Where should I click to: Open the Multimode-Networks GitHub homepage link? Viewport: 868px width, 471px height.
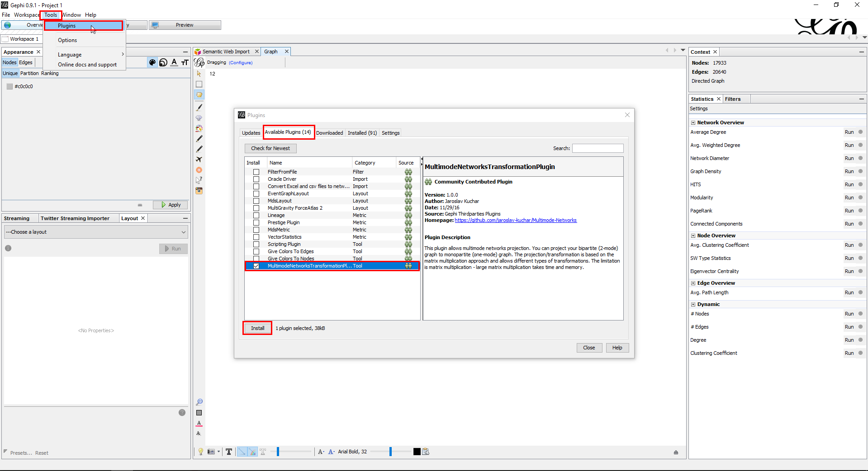click(x=516, y=220)
